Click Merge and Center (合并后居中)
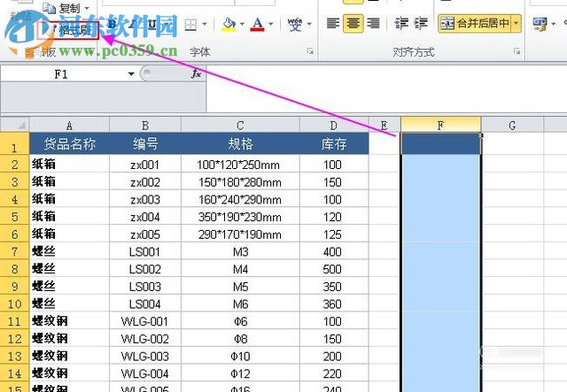 (x=475, y=24)
